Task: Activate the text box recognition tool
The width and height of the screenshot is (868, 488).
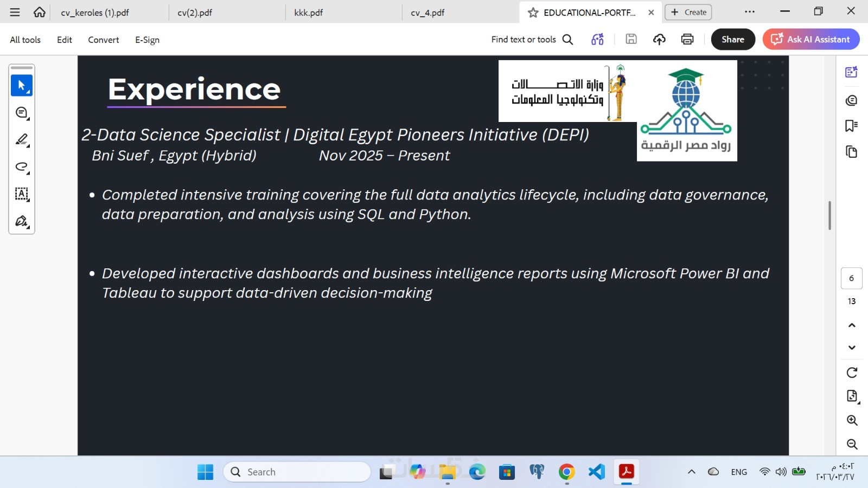Action: [22, 194]
